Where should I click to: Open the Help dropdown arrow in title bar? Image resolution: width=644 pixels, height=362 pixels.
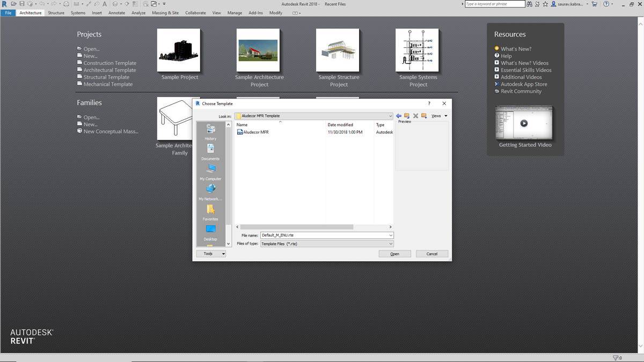(x=612, y=4)
